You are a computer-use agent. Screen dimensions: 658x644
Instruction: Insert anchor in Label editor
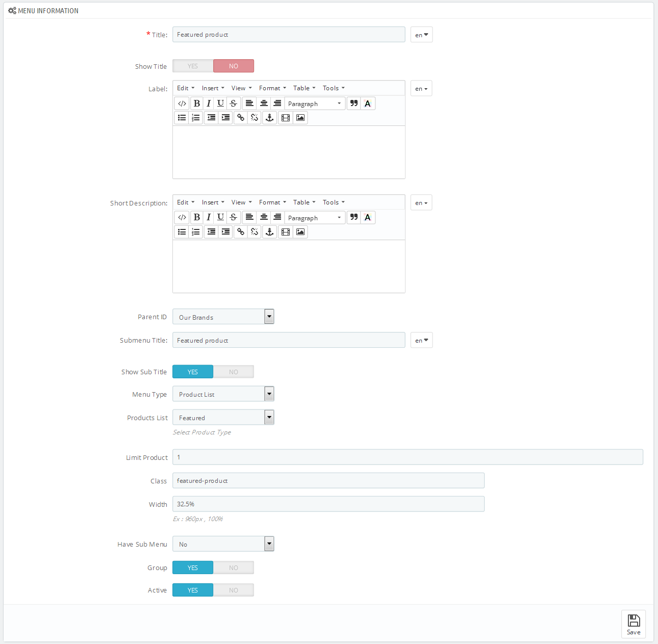pyautogui.click(x=270, y=118)
